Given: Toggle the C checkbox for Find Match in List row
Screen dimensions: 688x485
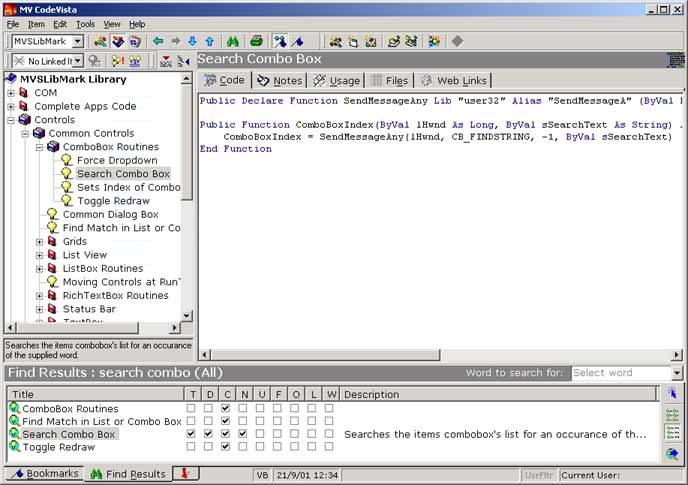Looking at the screenshot, I should point(226,421).
